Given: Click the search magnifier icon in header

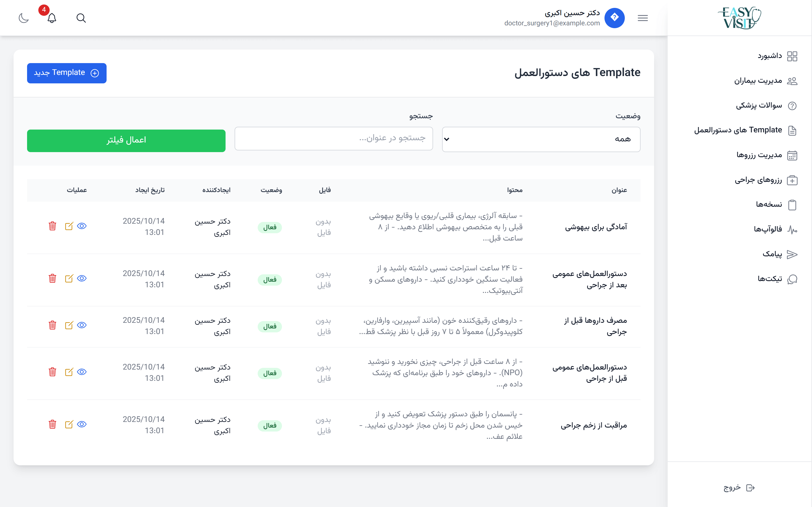Looking at the screenshot, I should [81, 18].
